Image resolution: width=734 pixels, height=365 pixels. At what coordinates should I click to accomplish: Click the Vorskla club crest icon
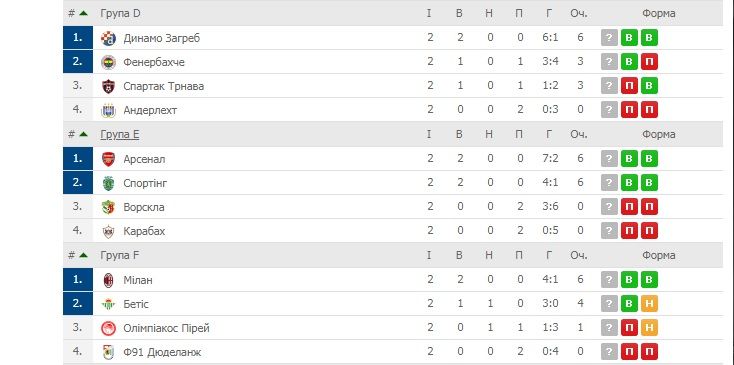click(108, 207)
